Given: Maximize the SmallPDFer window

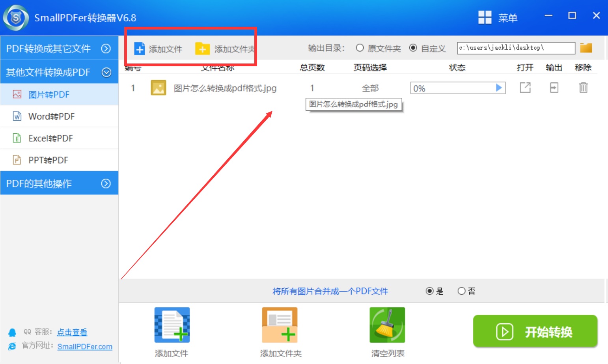Looking at the screenshot, I should 572,16.
